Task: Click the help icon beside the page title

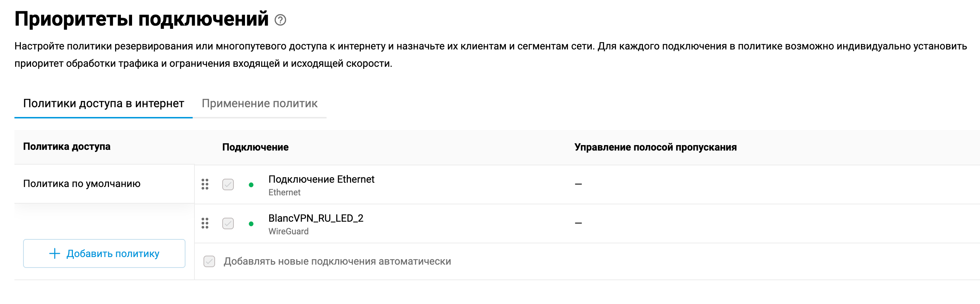Action: coord(280,20)
